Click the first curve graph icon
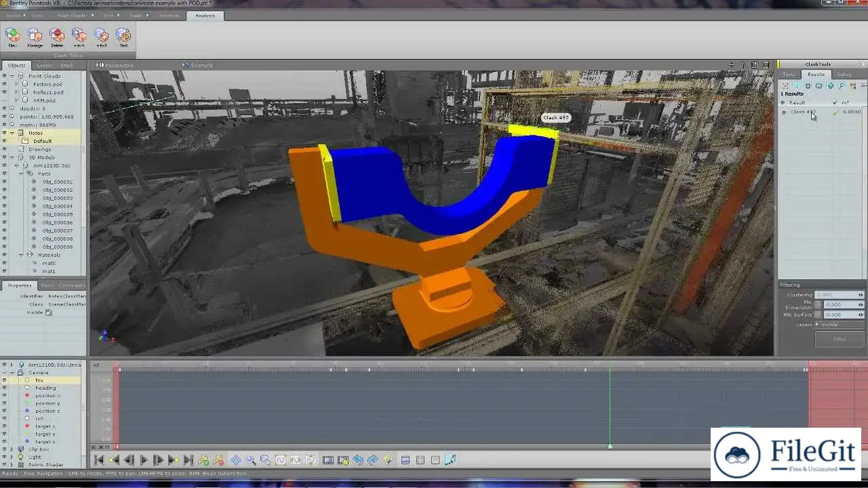Viewport: 868px width, 488px height. pyautogui.click(x=281, y=460)
